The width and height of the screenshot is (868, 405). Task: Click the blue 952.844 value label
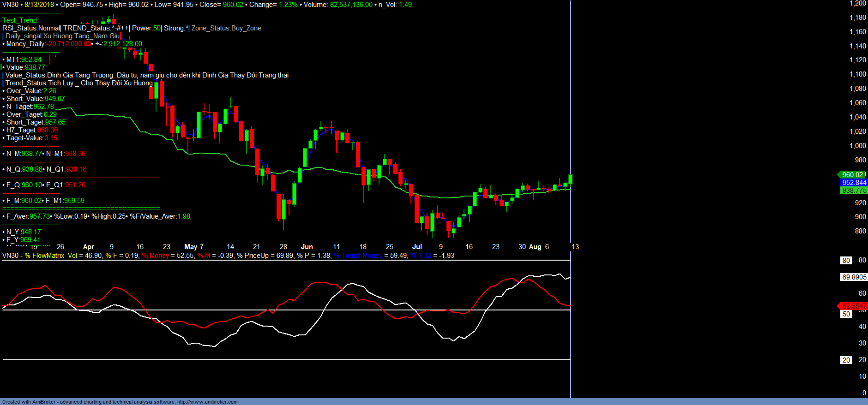click(854, 183)
